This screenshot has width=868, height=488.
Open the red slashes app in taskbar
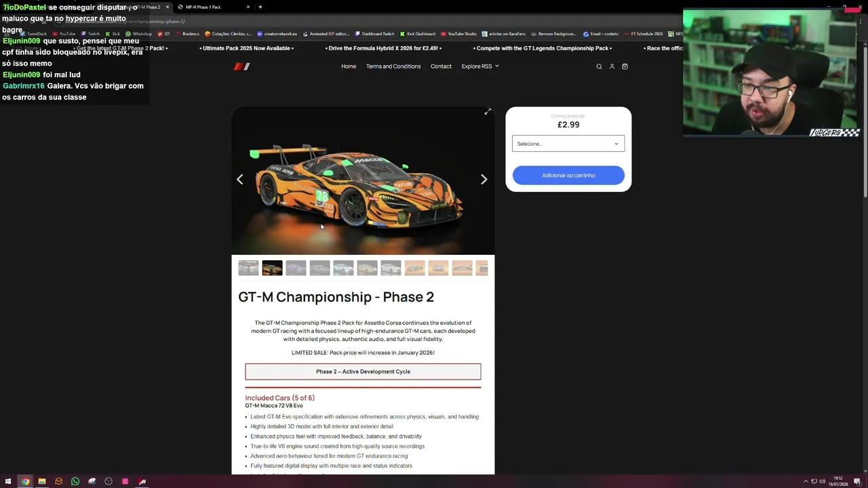point(142,482)
